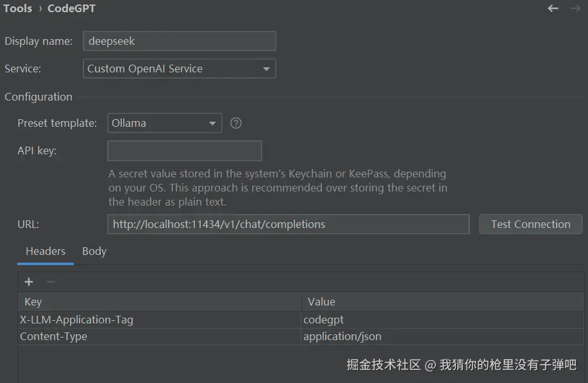Screen dimensions: 588x383
Task: Expand the Preset template dropdown
Action: (165, 123)
